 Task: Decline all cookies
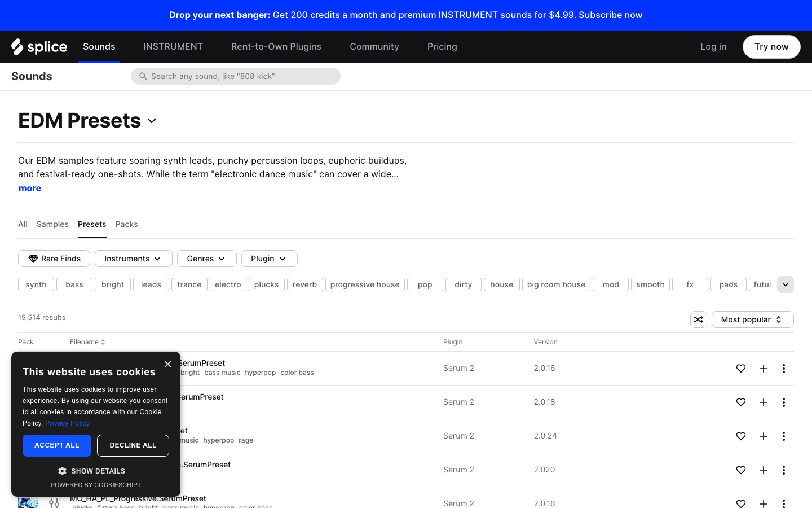coord(133,445)
